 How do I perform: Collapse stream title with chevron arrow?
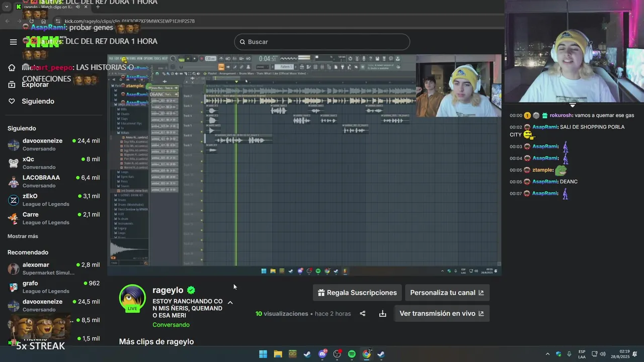[230, 303]
